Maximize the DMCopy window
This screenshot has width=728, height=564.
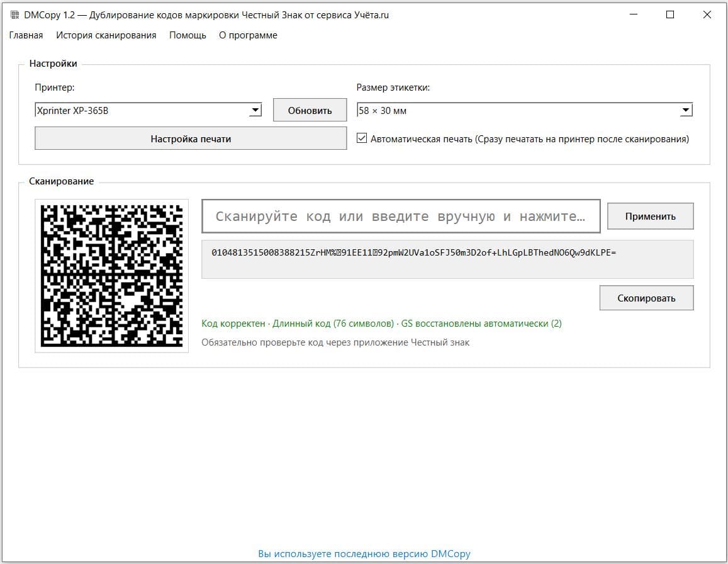tap(670, 15)
